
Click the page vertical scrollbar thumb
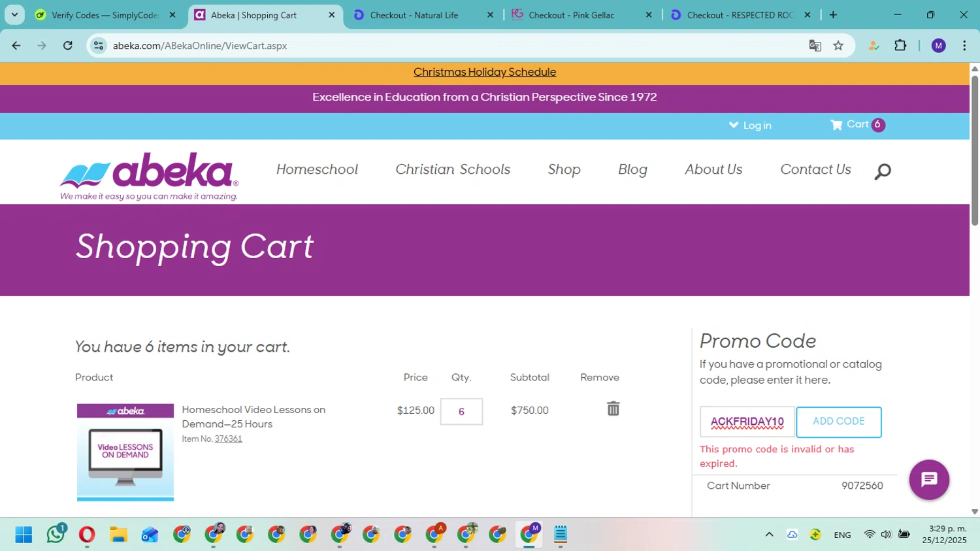(975, 150)
